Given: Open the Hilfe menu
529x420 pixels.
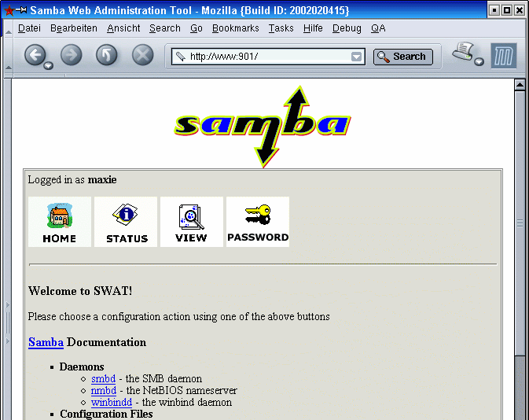Looking at the screenshot, I should 313,28.
